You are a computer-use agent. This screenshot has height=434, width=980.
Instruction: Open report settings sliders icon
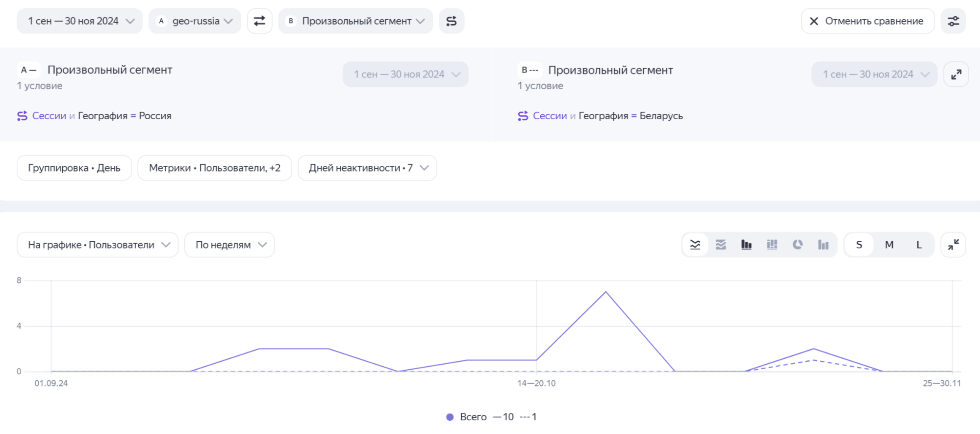point(953,21)
